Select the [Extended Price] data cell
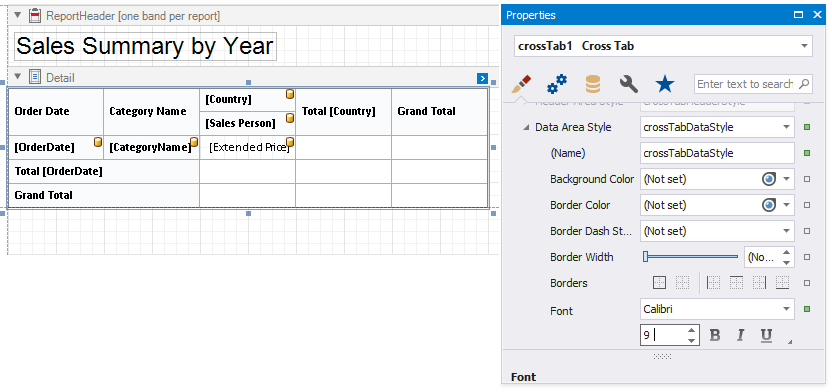 click(247, 147)
